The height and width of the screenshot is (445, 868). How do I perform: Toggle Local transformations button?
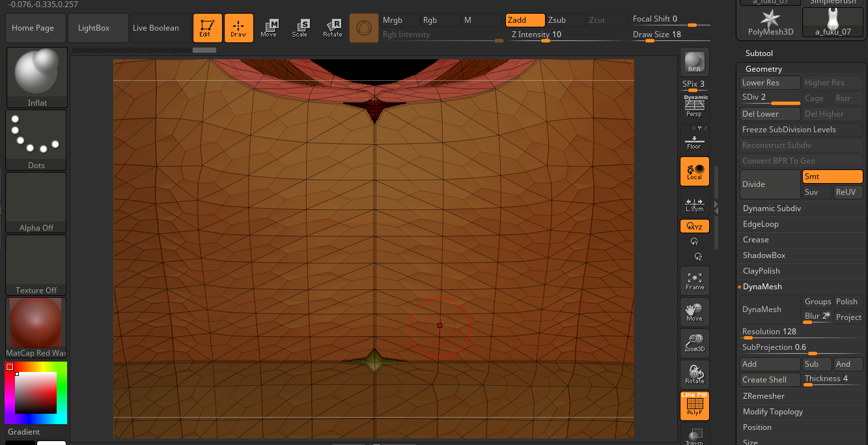click(695, 171)
